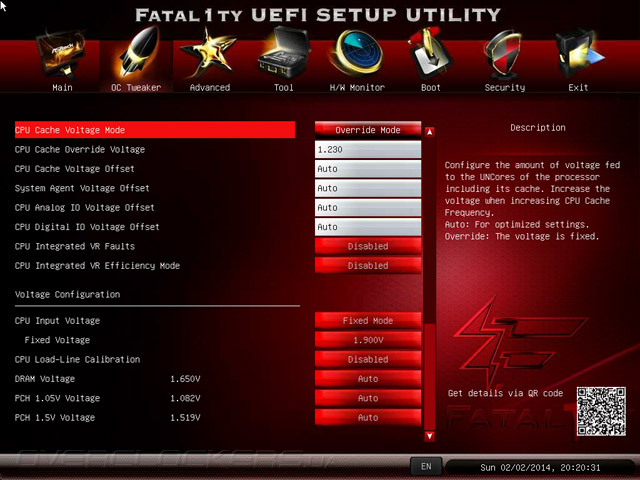
Task: Click the EN language button
Action: coord(426,466)
